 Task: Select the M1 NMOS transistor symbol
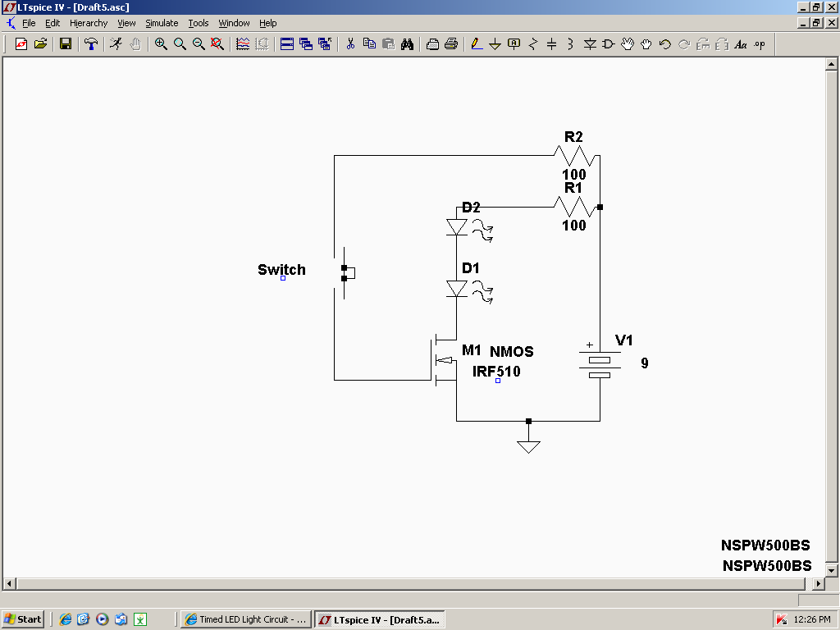point(444,360)
